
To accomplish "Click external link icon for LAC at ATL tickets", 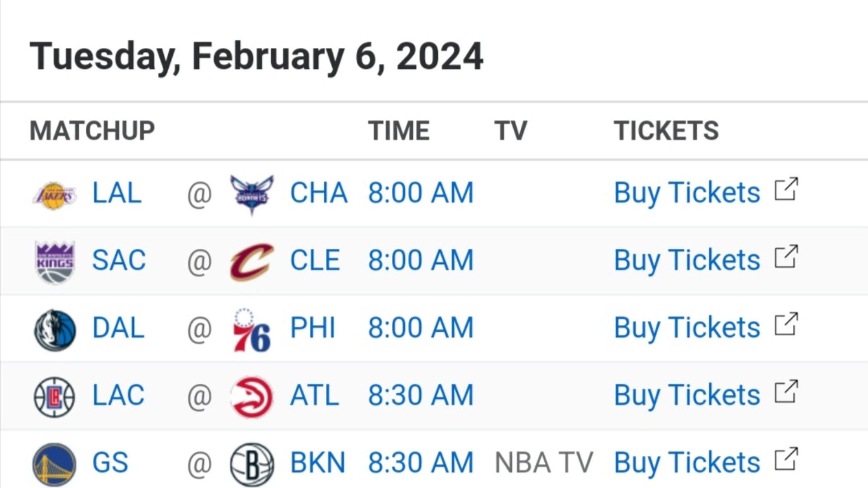I will tap(786, 391).
